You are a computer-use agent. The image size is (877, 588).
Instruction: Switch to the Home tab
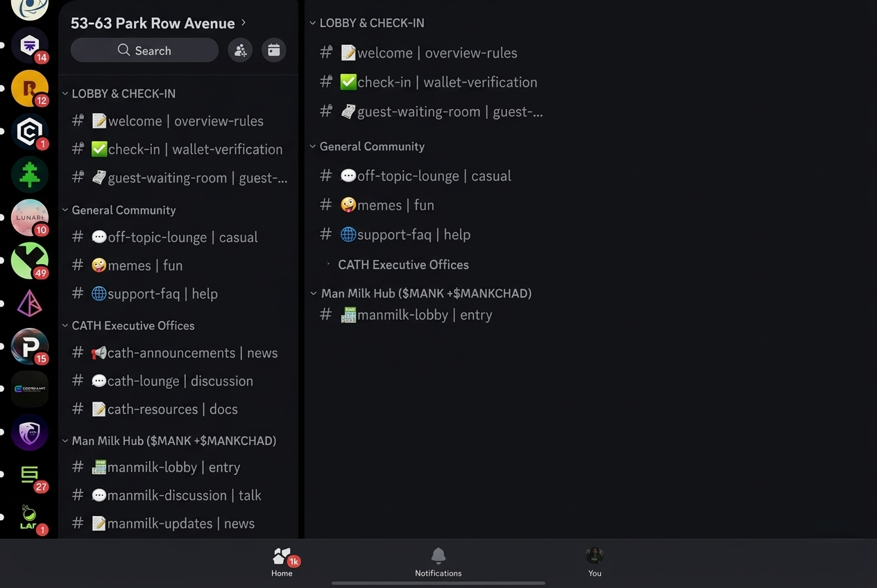(283, 562)
